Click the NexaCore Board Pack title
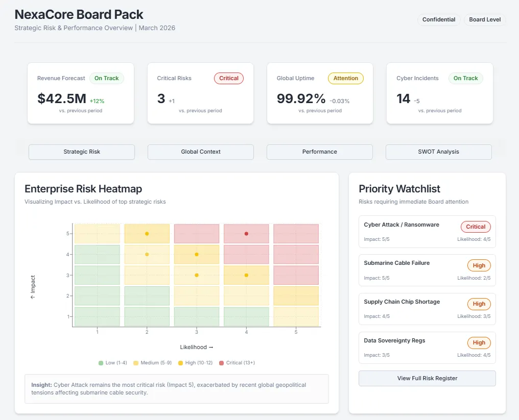 (x=79, y=15)
